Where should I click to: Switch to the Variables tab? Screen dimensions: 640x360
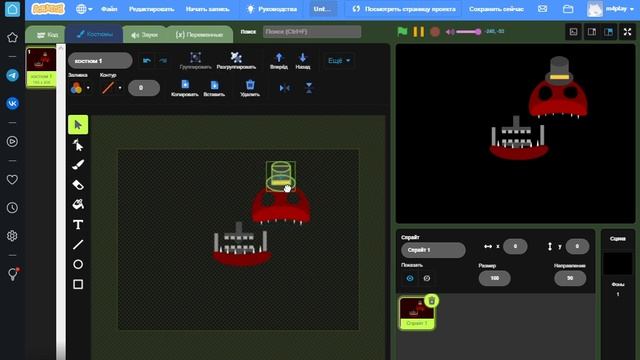click(x=199, y=35)
